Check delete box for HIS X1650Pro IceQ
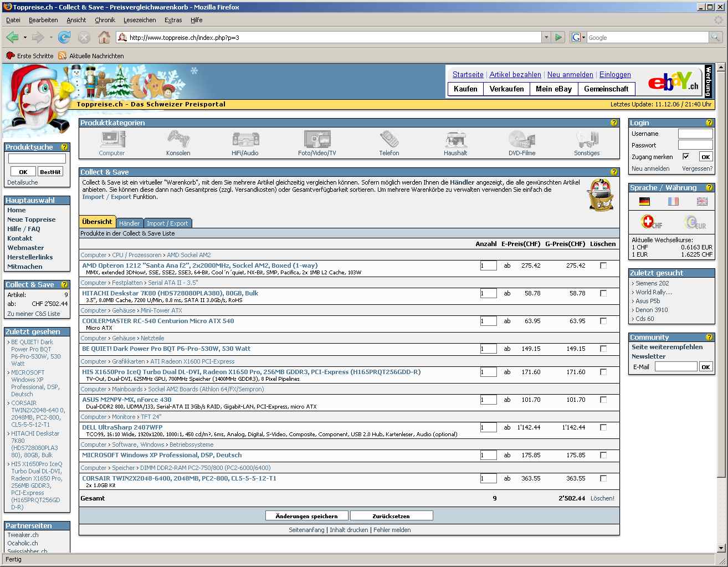Screen dimensions: 728x567 click(x=603, y=372)
